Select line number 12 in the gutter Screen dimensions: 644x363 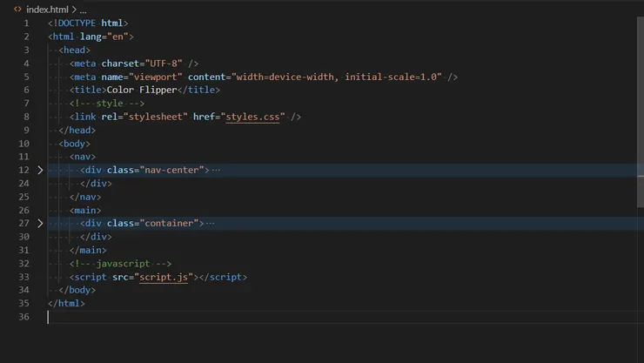pyautogui.click(x=24, y=170)
